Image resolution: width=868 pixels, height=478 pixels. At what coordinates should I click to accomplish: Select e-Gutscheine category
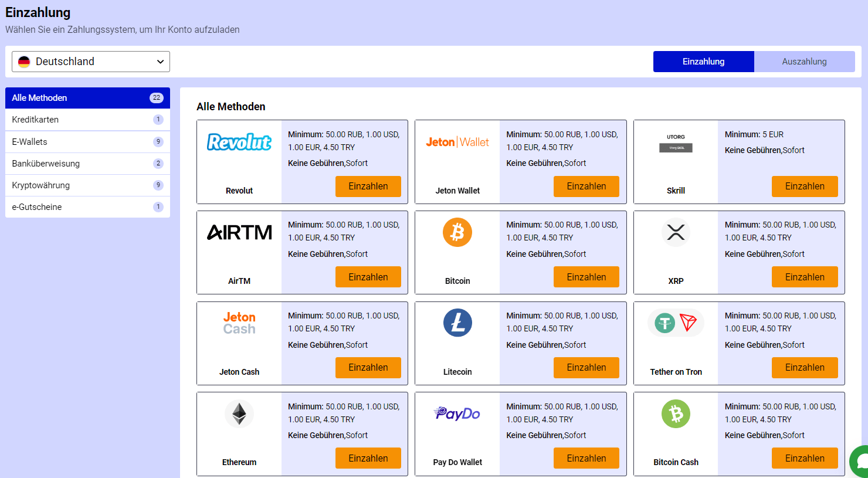pyautogui.click(x=87, y=207)
